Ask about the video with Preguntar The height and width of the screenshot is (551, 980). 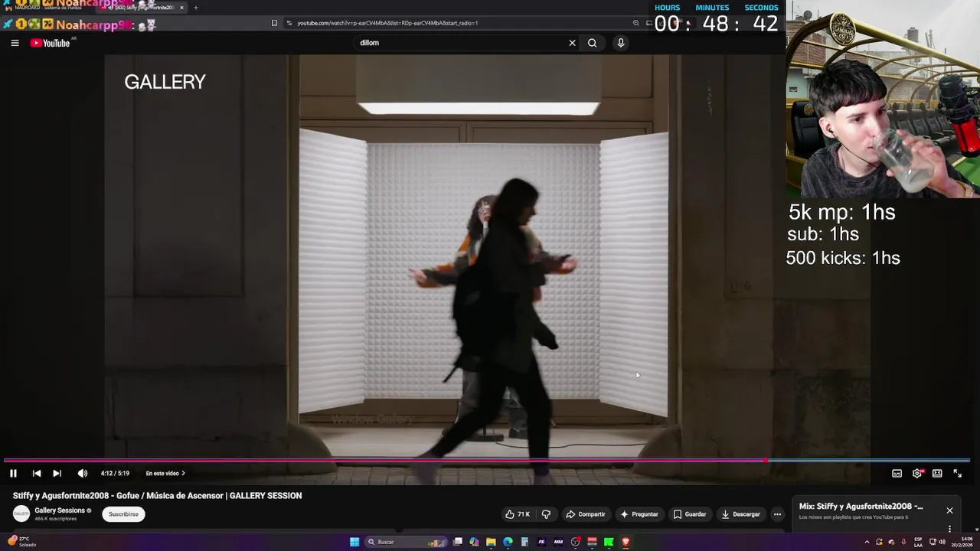639,514
